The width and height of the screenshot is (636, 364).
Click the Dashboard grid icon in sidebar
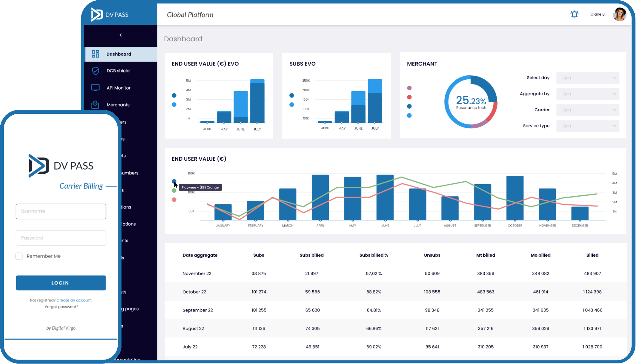pyautogui.click(x=95, y=54)
